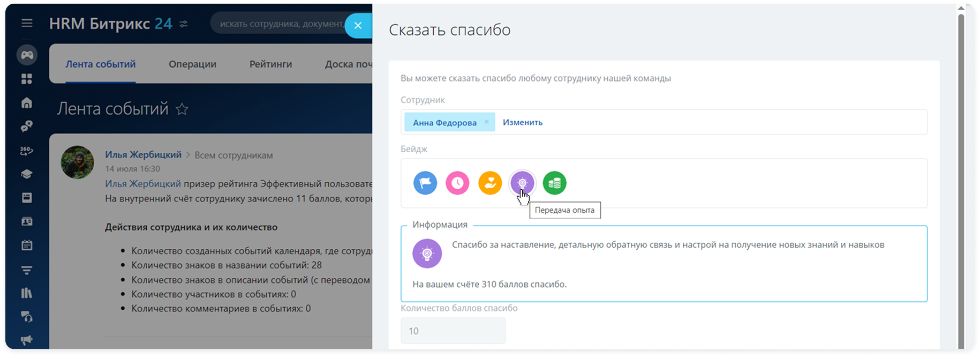Choose the orange hand-with-person badge
Image resolution: width=980 pixels, height=357 pixels.
490,183
